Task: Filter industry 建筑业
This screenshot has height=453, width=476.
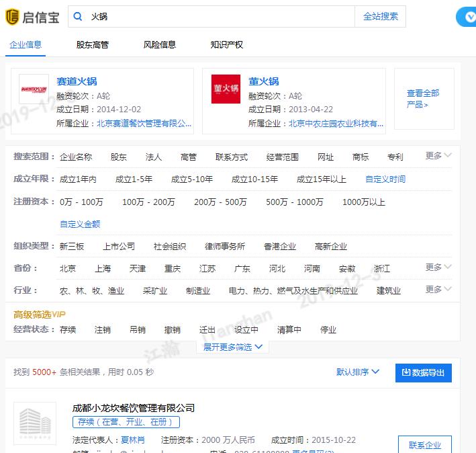Action: 389,291
